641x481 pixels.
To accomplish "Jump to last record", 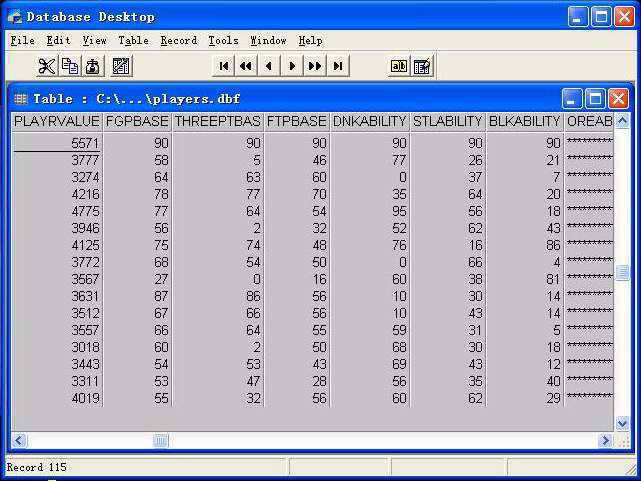I will [338, 66].
